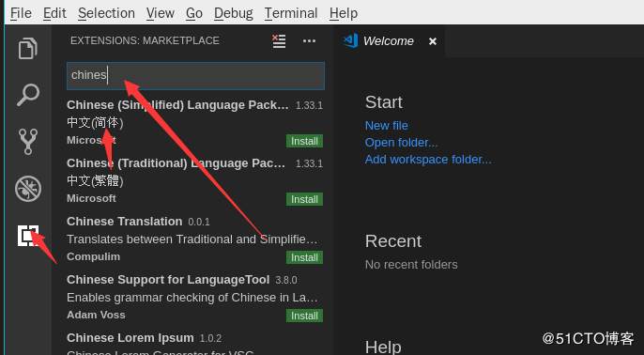The height and width of the screenshot is (355, 644).
Task: Open the Source Control view icon
Action: click(x=28, y=142)
